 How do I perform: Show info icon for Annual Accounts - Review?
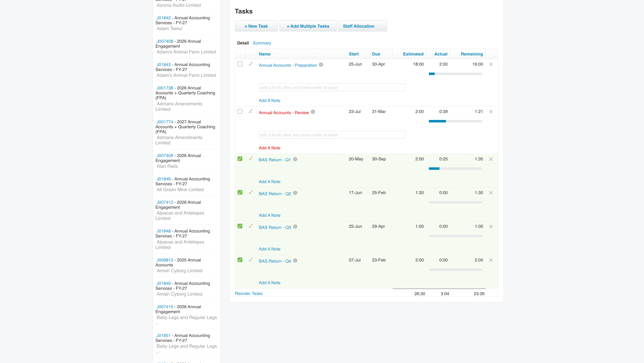tap(313, 112)
